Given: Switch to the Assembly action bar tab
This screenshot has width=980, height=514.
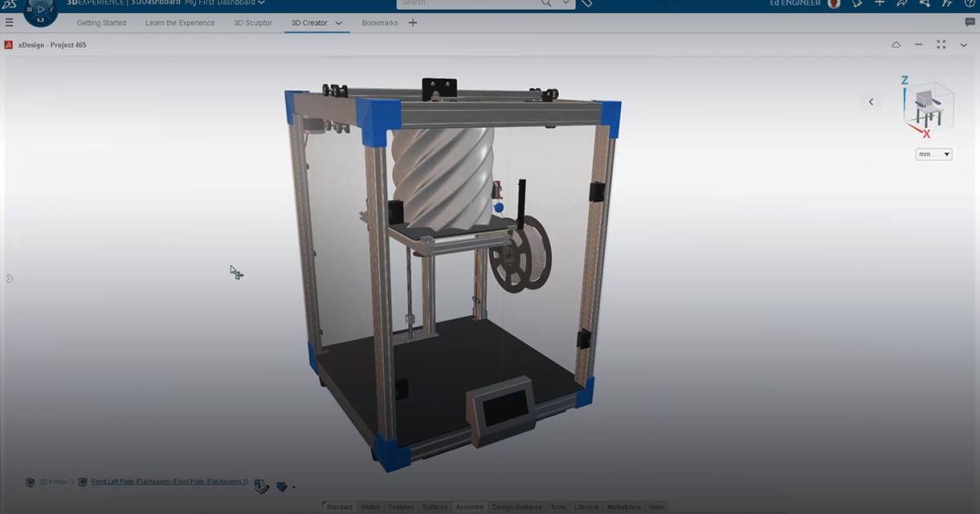Looking at the screenshot, I should (470, 507).
